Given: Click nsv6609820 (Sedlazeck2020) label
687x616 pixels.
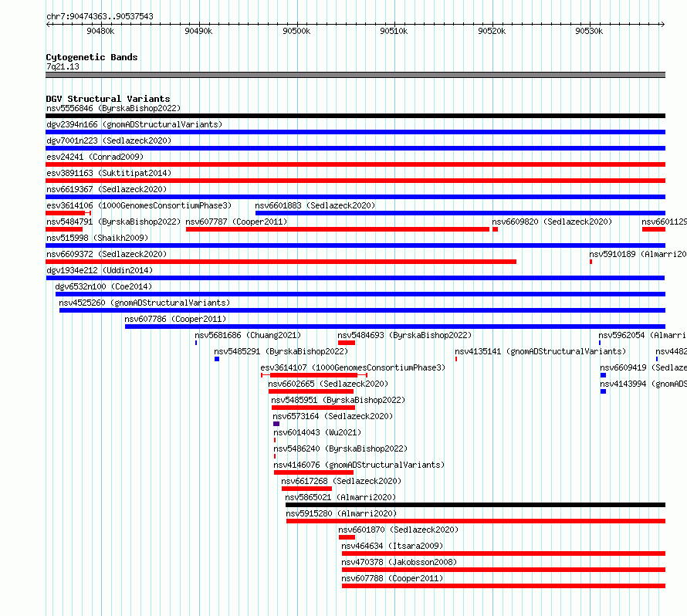Looking at the screenshot, I should point(552,222).
